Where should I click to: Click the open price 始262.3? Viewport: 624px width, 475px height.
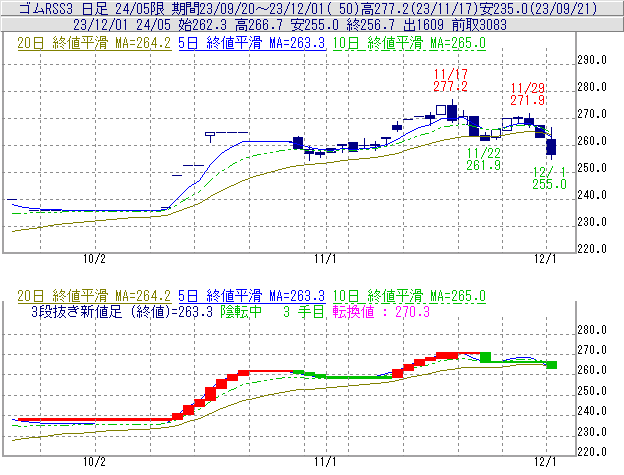pos(203,25)
